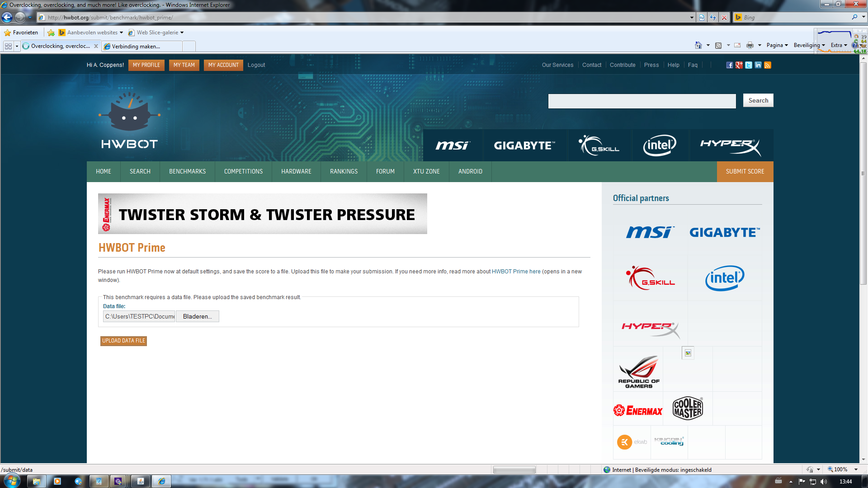The height and width of the screenshot is (488, 868).
Task: Click the Logout link
Action: (256, 65)
